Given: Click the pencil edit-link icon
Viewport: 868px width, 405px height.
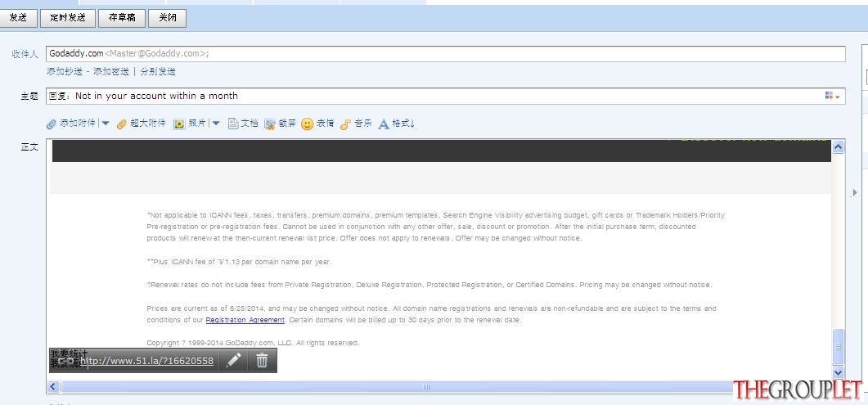Looking at the screenshot, I should point(234,361).
